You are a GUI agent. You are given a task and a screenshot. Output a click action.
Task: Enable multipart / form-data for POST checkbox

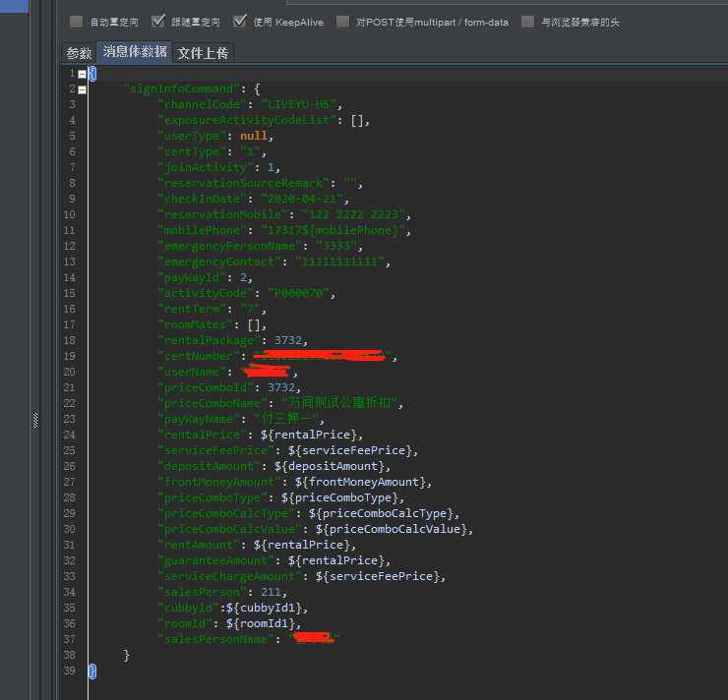click(342, 22)
